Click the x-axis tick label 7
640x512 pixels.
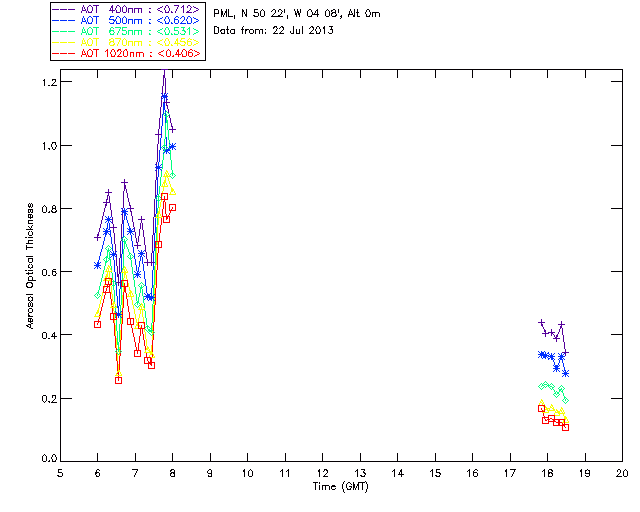(135, 473)
